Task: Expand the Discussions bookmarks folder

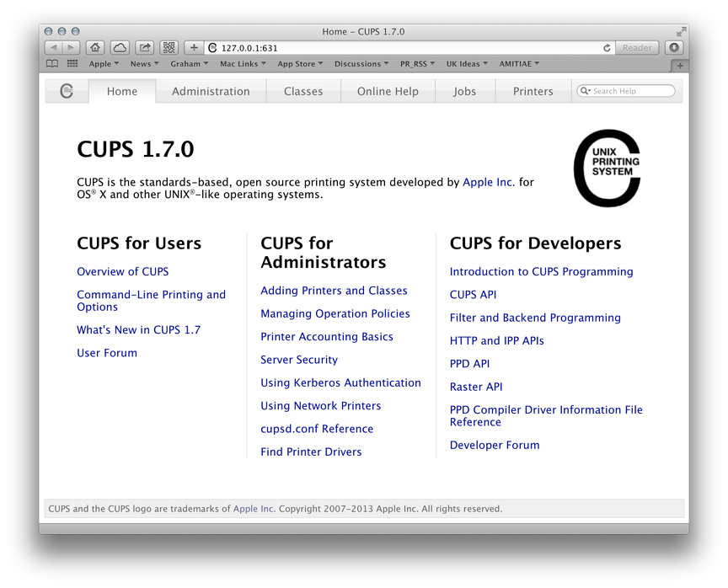Action: pos(361,64)
